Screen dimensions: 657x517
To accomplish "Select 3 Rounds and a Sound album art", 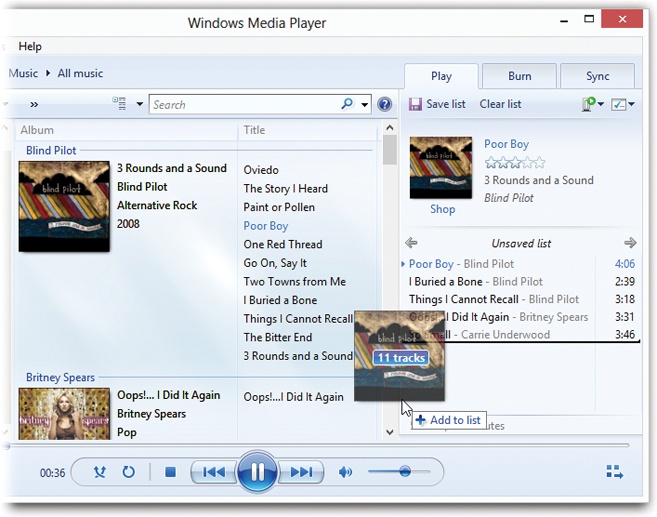I will click(64, 207).
